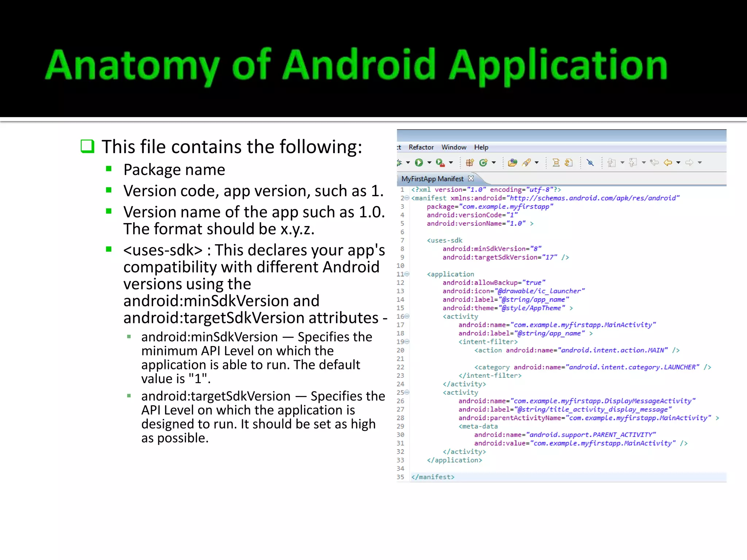
Task: Click the Previous Annotation icon
Action: 633,163
